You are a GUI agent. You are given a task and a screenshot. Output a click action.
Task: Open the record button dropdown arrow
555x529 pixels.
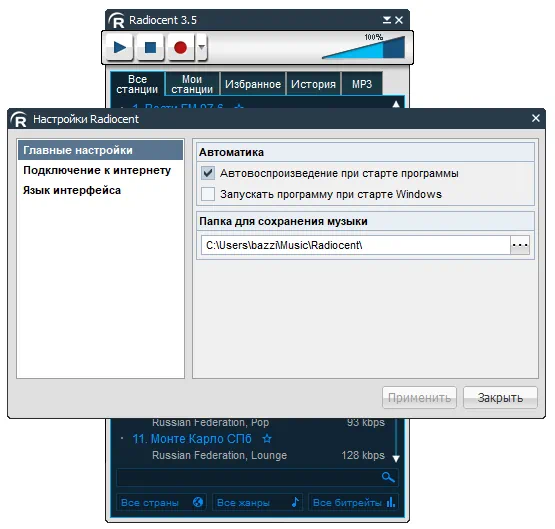pos(201,47)
